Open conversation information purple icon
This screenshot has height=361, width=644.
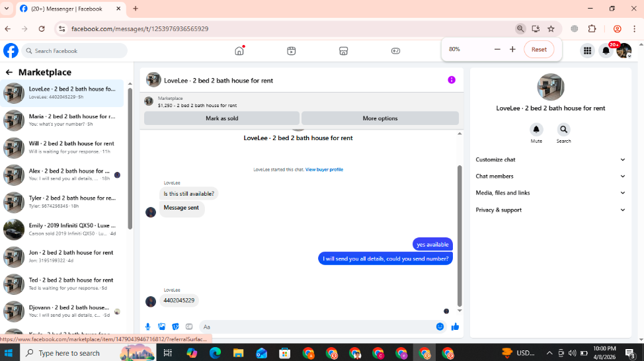point(452,80)
